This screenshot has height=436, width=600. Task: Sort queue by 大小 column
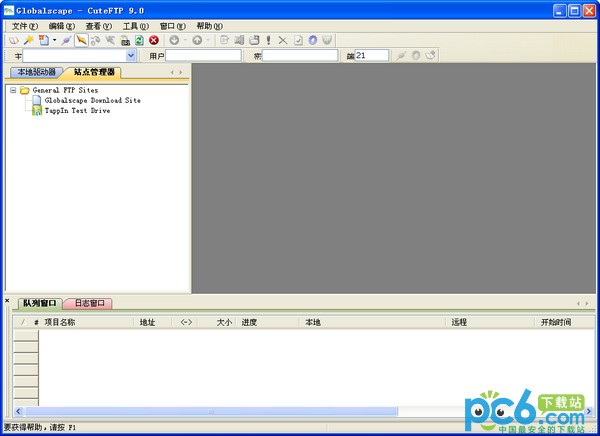click(217, 322)
